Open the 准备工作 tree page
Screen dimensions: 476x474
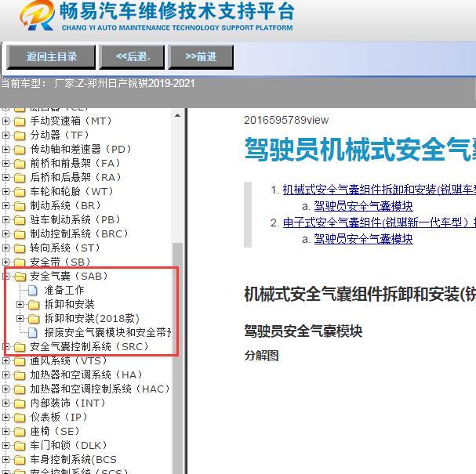64,290
